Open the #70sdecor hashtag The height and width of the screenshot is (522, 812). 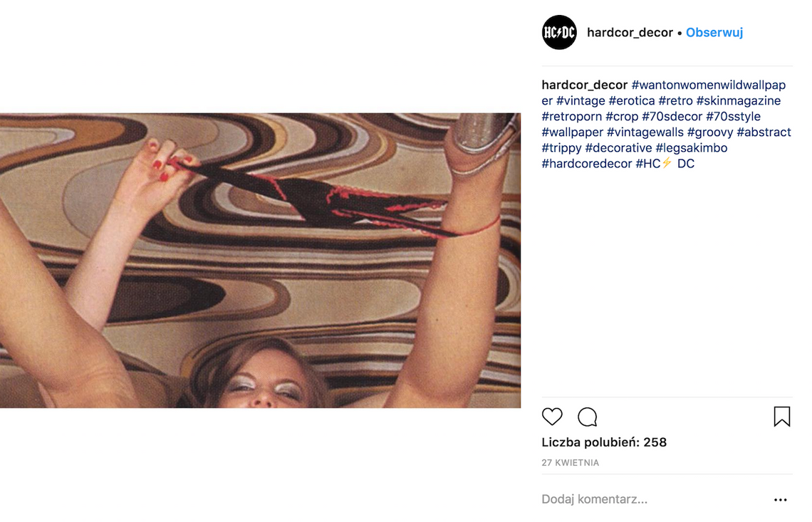point(672,117)
